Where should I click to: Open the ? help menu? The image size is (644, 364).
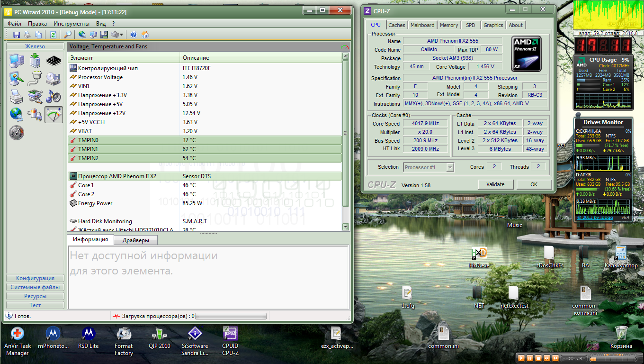point(114,24)
